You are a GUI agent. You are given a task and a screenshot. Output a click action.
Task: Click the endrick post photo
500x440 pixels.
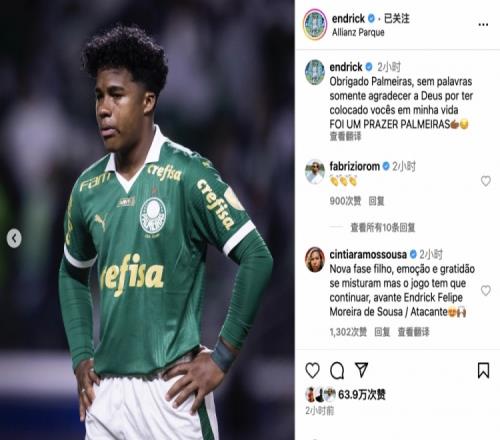(147, 220)
